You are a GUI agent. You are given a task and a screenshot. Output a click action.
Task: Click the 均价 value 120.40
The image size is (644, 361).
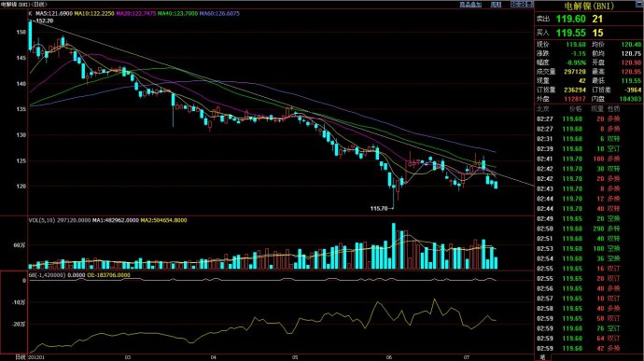[631, 45]
